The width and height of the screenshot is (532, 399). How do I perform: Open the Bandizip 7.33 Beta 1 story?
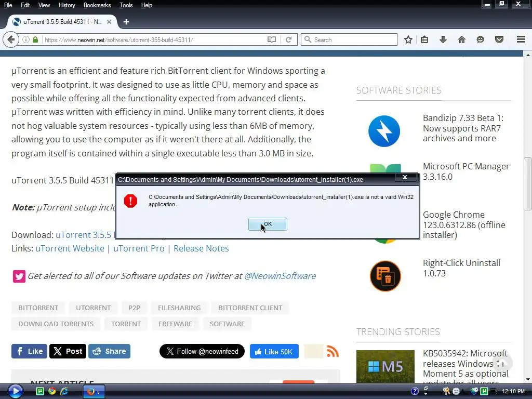tap(463, 128)
